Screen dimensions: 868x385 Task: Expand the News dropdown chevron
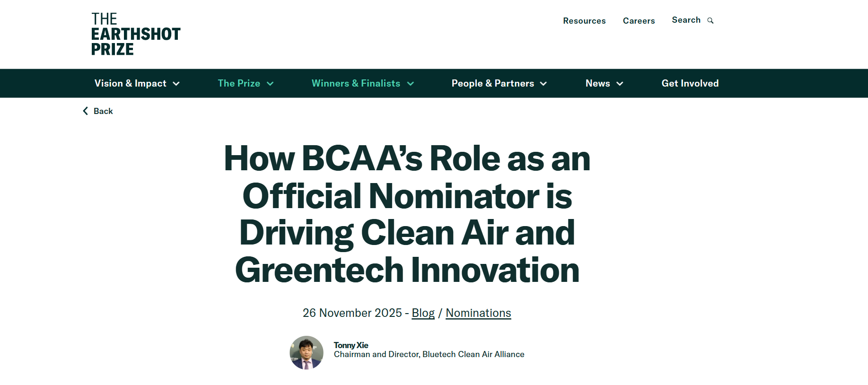pyautogui.click(x=620, y=84)
